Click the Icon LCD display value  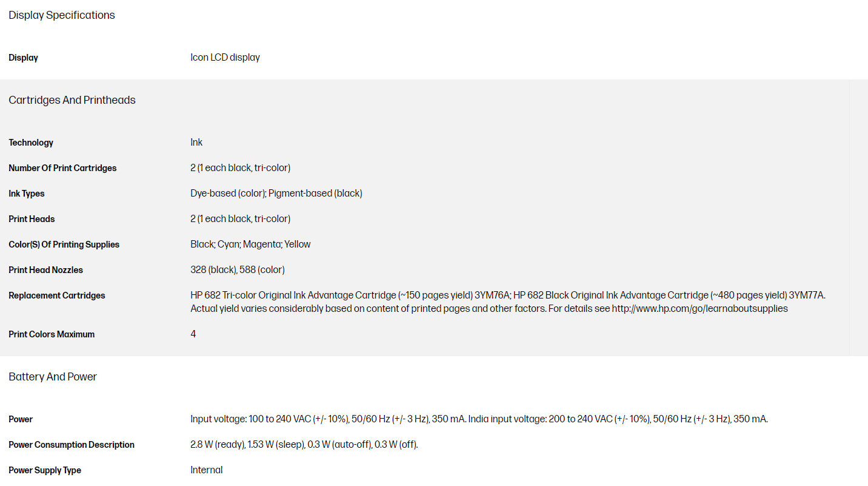coord(225,58)
